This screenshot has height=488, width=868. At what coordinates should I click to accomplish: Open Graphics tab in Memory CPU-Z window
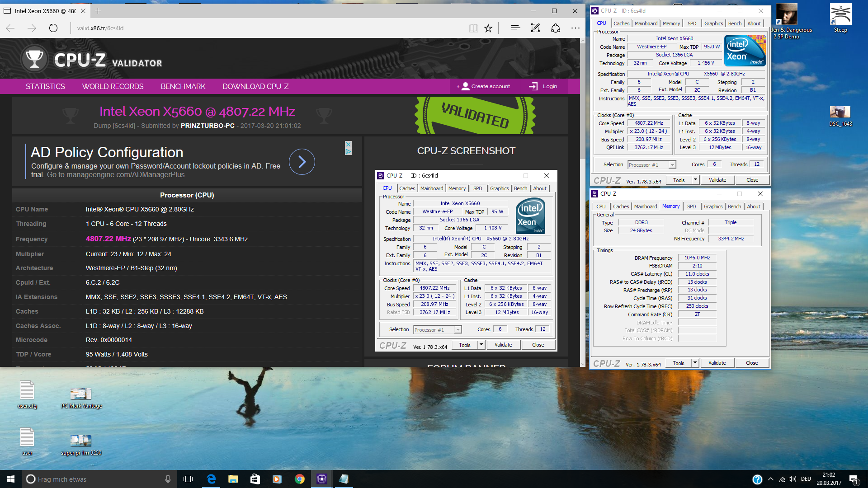tap(713, 206)
